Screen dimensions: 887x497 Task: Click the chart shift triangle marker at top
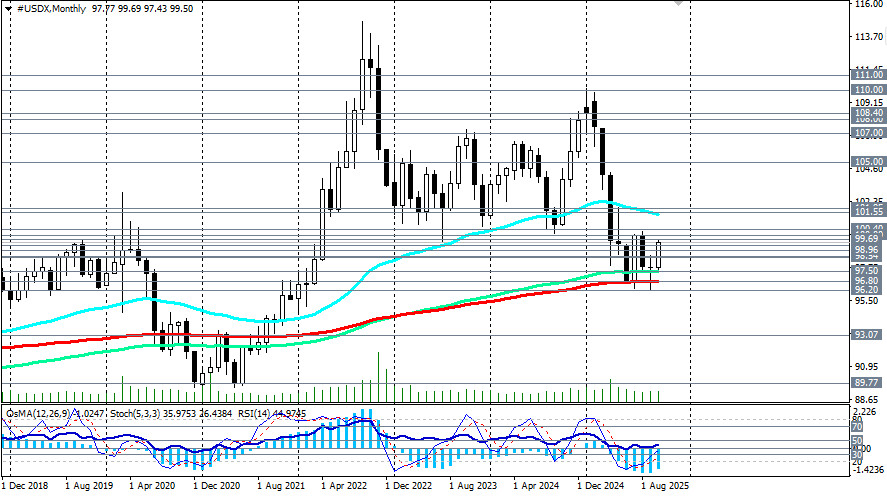pos(680,4)
